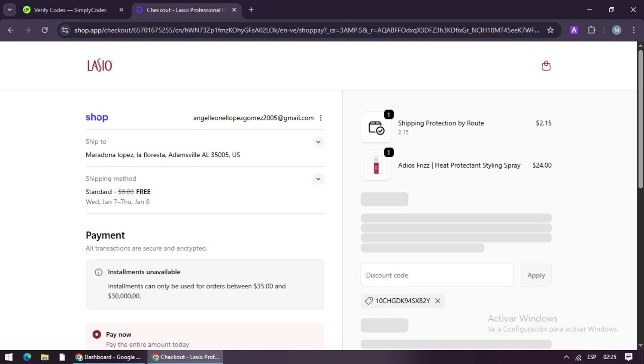The image size is (644, 364).
Task: Click the Payment heading
Action: click(x=105, y=235)
